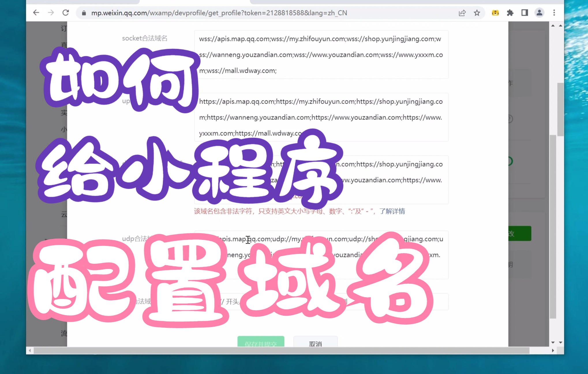Viewport: 588px width, 374px height.
Task: Edit the uploadFile domain text box
Action: tap(321, 117)
